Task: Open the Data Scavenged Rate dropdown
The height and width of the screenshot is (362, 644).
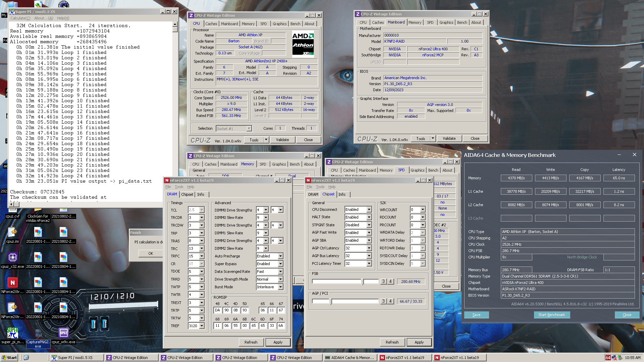Action: coord(281,271)
